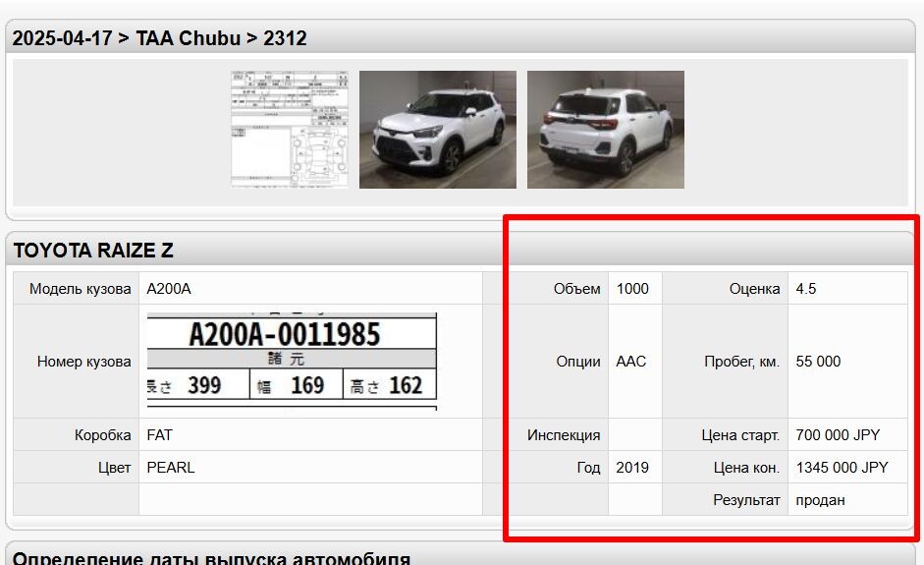Screen dimensions: 924x565
Task: Select the title 'TOYOTA RAIZE Z'
Action: [x=93, y=250]
